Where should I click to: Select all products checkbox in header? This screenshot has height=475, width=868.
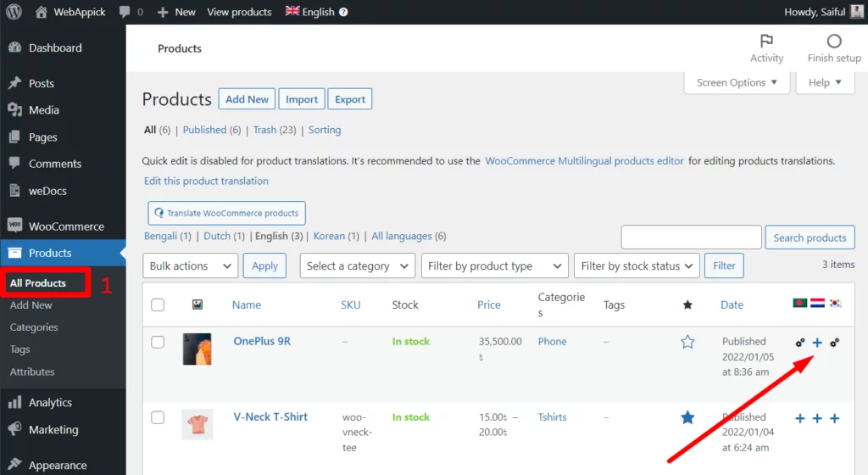(x=158, y=305)
